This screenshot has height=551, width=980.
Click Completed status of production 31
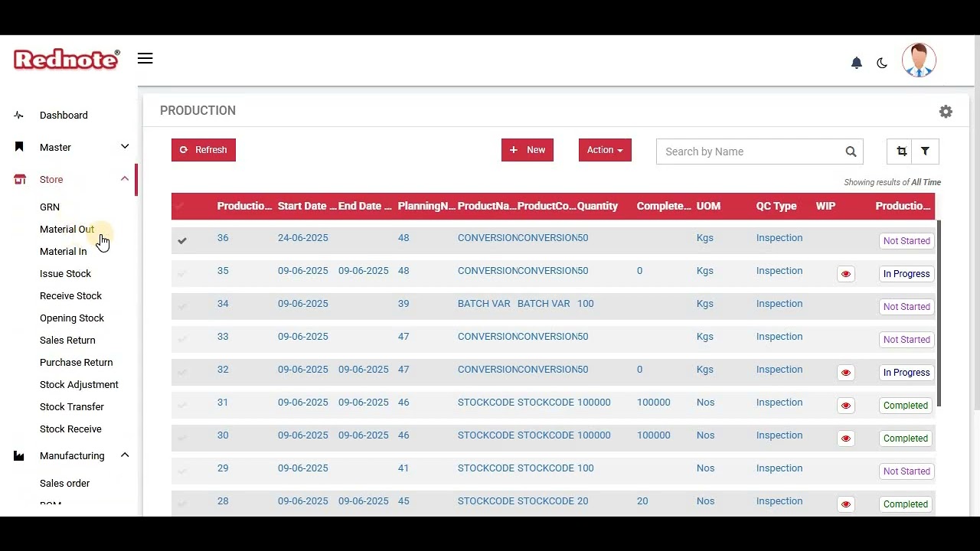click(x=906, y=406)
